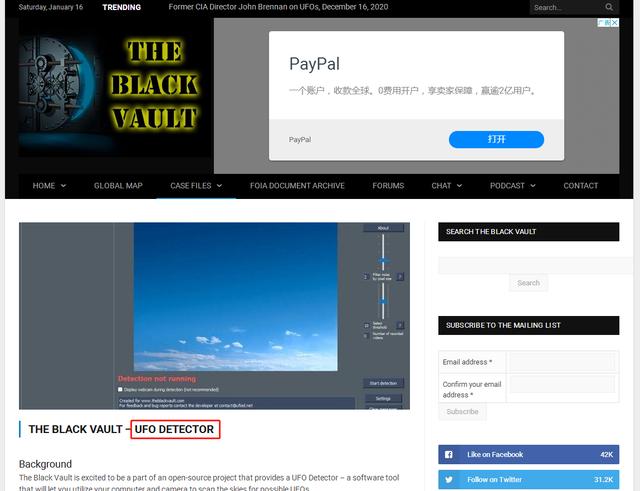Close the PayPal ad via X icon

click(614, 23)
